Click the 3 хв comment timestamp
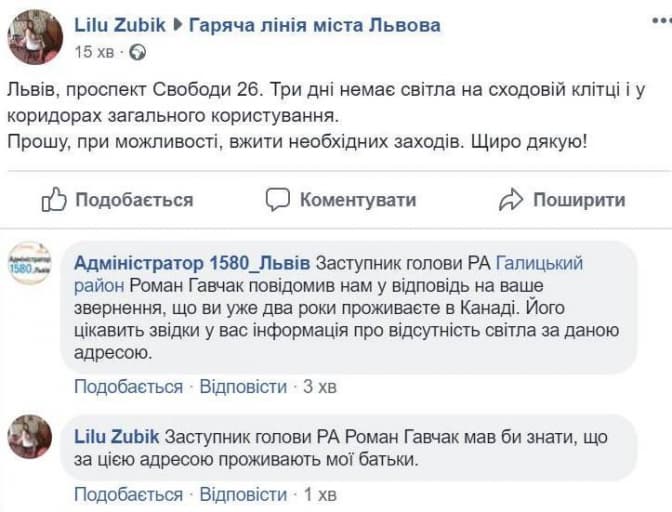Screen dimensions: 672x512 (x=320, y=386)
